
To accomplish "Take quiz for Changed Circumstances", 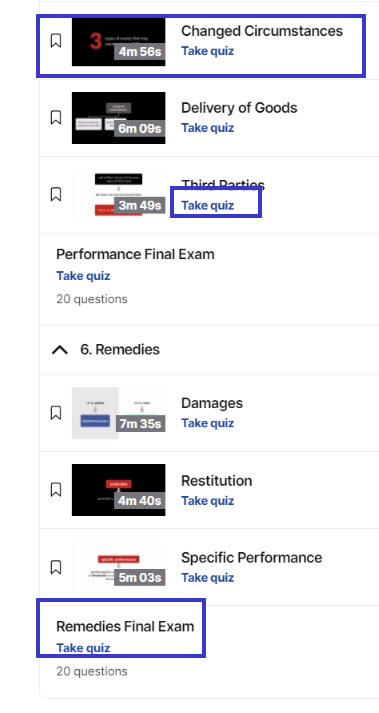I will click(207, 51).
